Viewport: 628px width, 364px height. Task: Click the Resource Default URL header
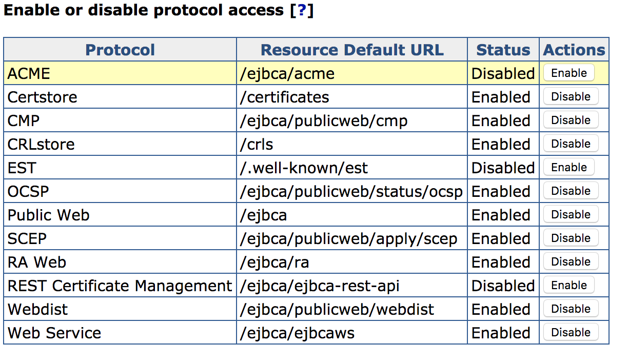[352, 50]
